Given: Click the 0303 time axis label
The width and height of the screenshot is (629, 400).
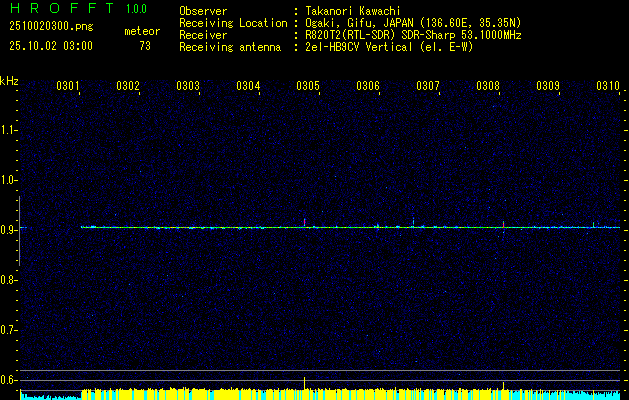Looking at the screenshot, I should (188, 86).
